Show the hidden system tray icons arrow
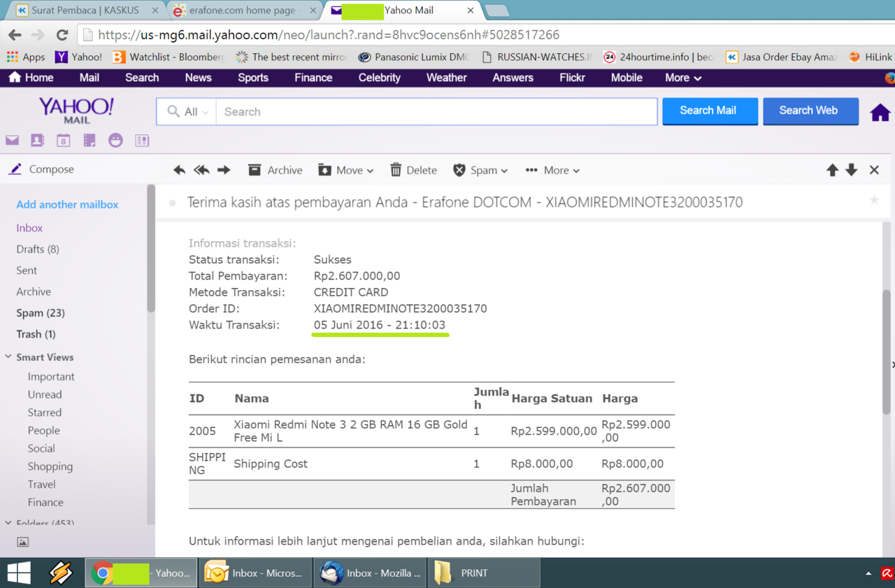The image size is (895, 588). coord(868,573)
